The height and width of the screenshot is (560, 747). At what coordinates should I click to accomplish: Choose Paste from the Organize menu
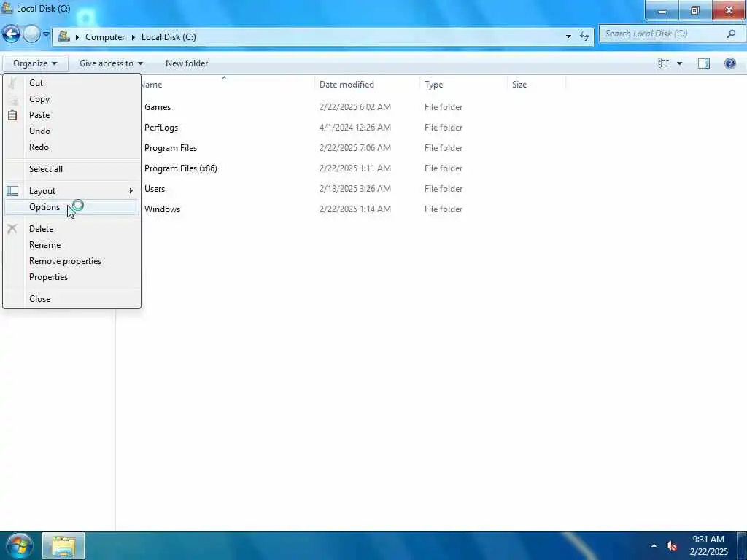click(x=71, y=115)
